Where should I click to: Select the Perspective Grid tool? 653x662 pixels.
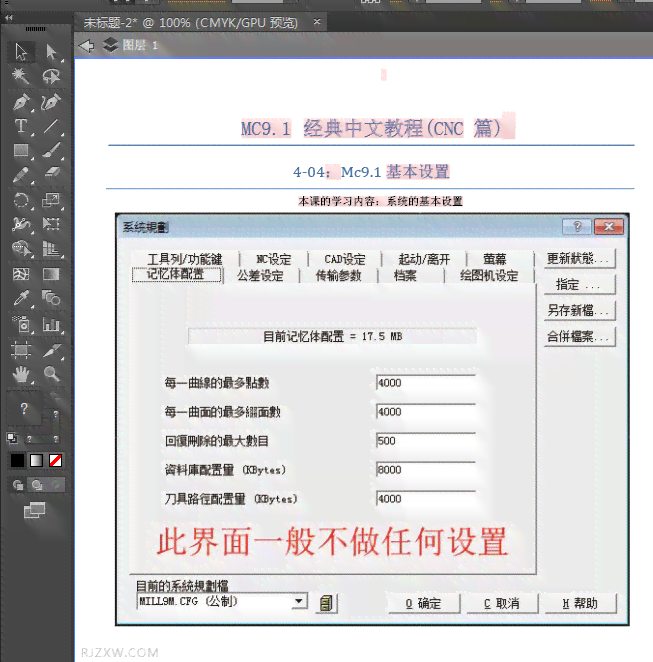click(x=51, y=248)
